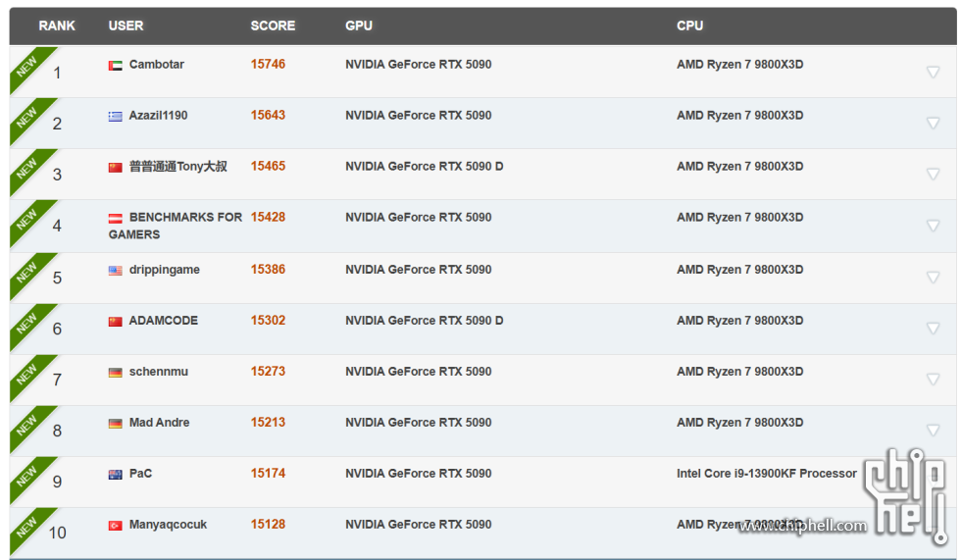Click the US flag beside drippingame
This screenshot has height=560, width=961.
pyautogui.click(x=116, y=271)
